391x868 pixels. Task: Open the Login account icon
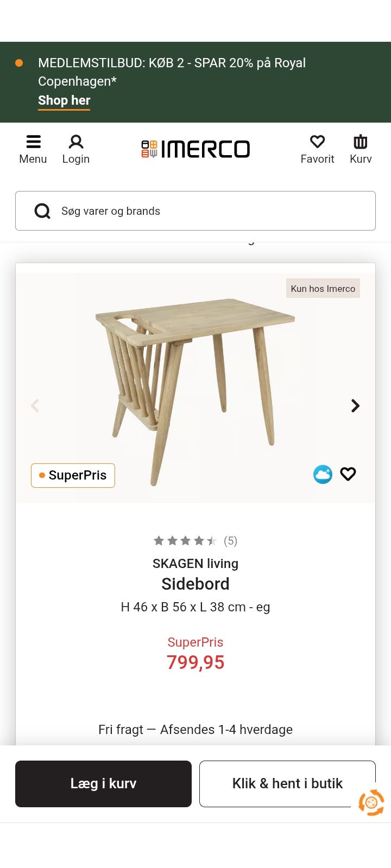click(76, 149)
